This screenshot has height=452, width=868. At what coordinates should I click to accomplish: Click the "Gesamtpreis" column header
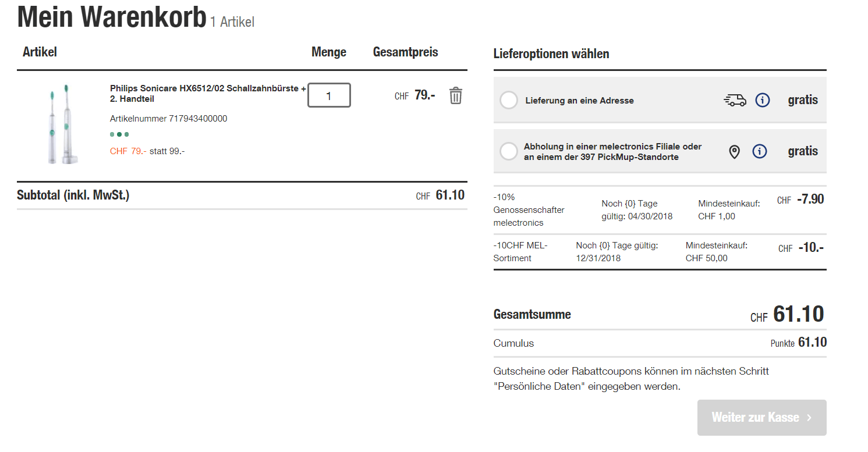pyautogui.click(x=405, y=52)
